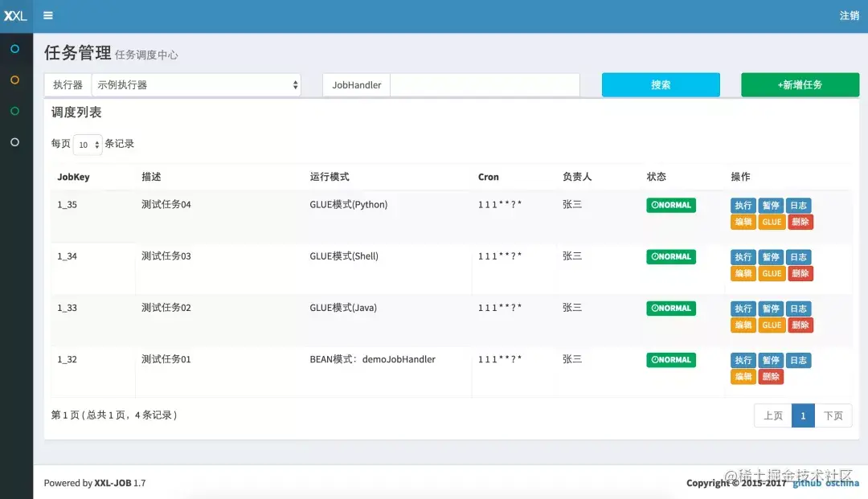Click 暂停 for job 1_32
The width and height of the screenshot is (868, 499).
(771, 360)
